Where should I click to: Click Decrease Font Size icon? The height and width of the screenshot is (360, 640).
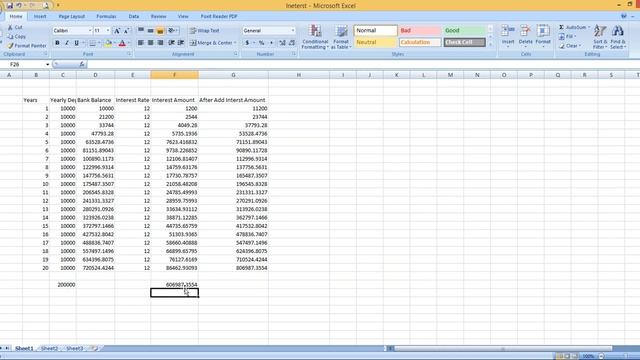[127, 31]
